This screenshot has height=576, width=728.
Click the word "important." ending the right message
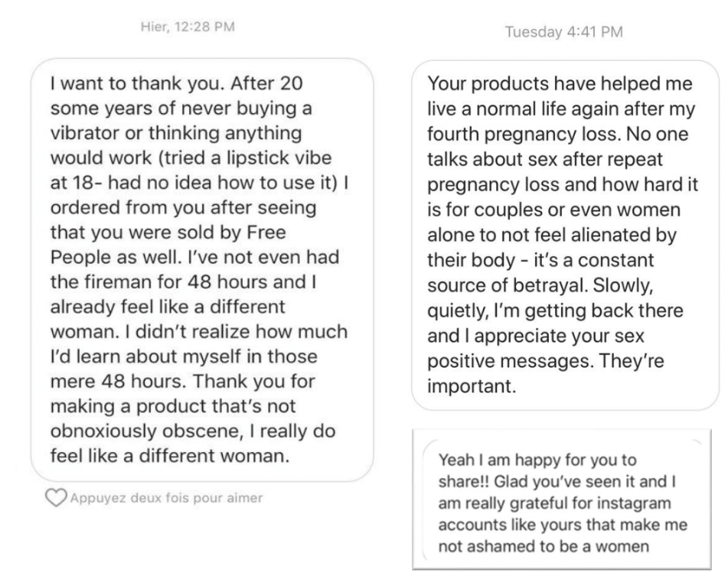472,386
